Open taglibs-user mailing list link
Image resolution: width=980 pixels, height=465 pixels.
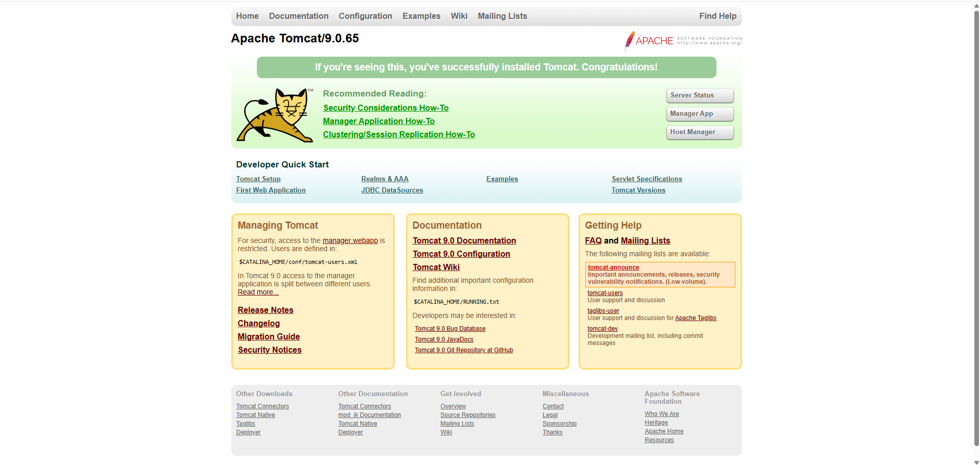click(603, 311)
